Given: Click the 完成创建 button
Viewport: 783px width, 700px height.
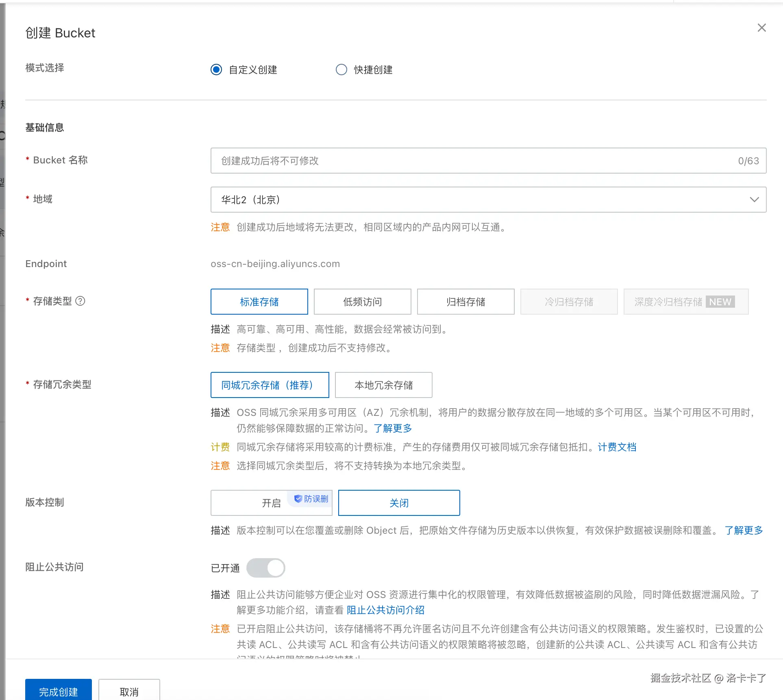Looking at the screenshot, I should coord(59,691).
